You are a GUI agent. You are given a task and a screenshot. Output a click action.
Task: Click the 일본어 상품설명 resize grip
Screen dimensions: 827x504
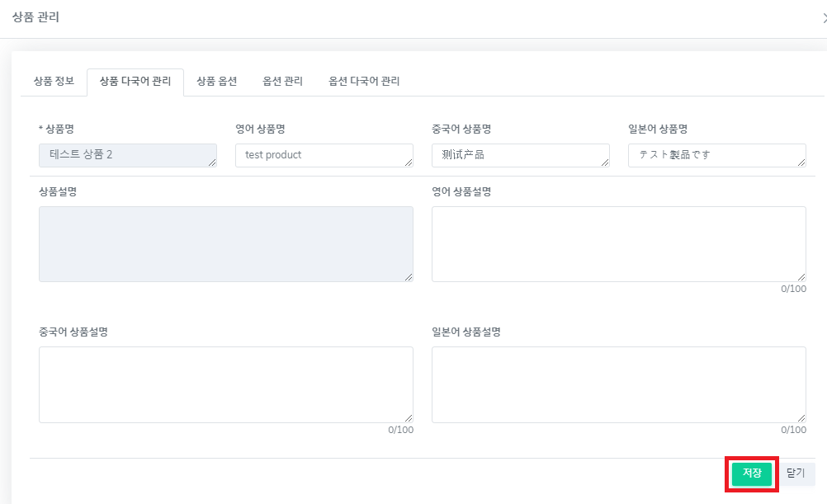(x=802, y=419)
